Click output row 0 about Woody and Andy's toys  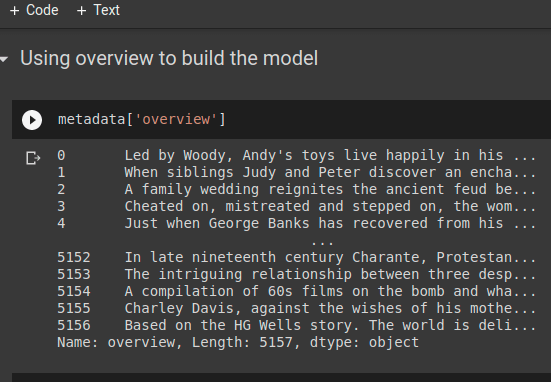(296, 155)
